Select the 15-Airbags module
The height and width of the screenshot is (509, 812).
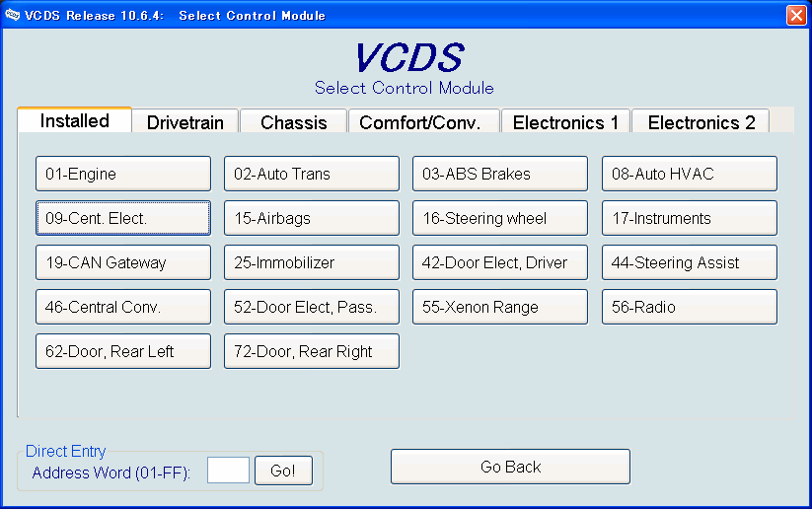point(312,218)
